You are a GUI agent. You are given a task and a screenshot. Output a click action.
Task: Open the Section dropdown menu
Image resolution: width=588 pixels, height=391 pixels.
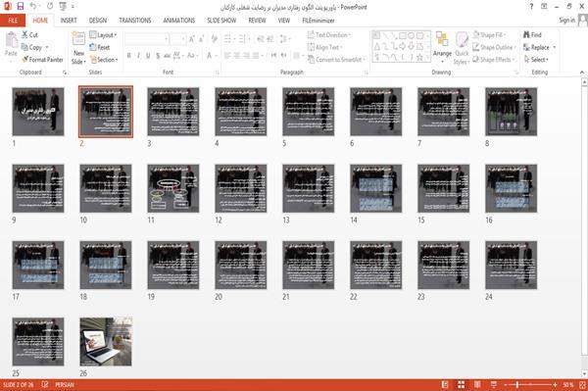pyautogui.click(x=104, y=60)
